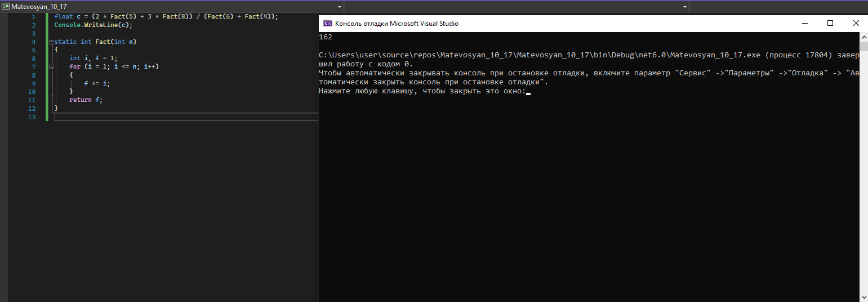Image resolution: width=868 pixels, height=302 pixels.
Task: Click 'Нажмите любую клавишу' prompt in console
Action: [x=422, y=91]
